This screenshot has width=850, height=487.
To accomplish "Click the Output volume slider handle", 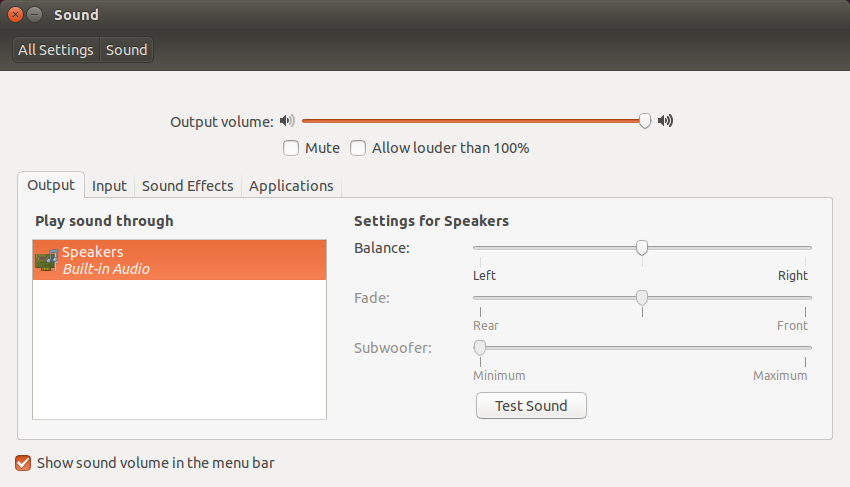I will click(x=645, y=121).
